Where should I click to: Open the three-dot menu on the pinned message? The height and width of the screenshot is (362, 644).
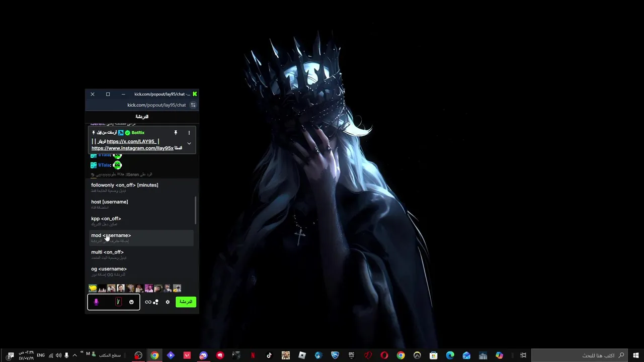click(x=189, y=133)
